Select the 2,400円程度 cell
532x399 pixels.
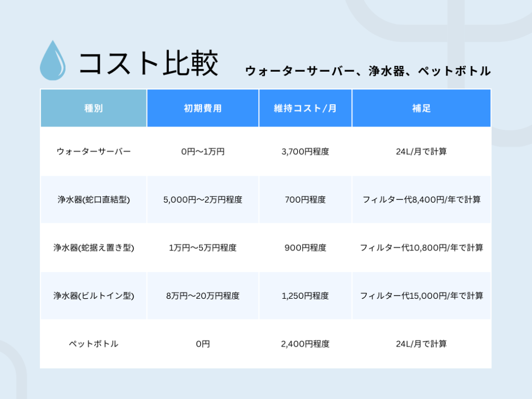[x=305, y=344]
